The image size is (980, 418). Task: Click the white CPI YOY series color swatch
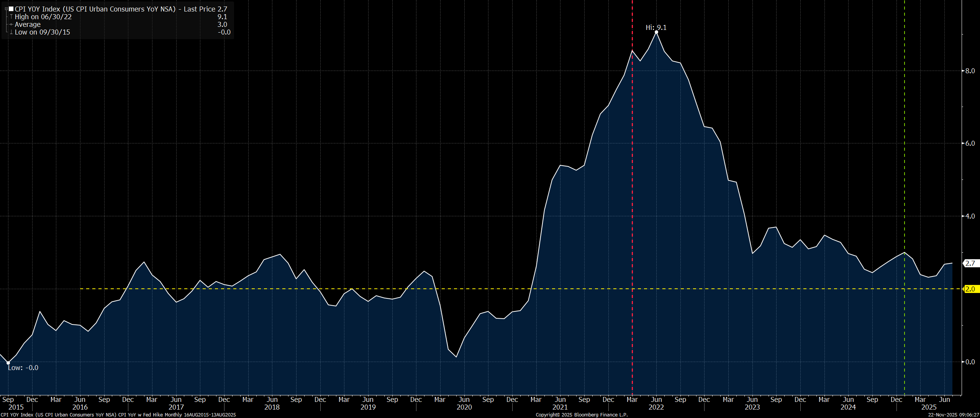pyautogui.click(x=11, y=9)
